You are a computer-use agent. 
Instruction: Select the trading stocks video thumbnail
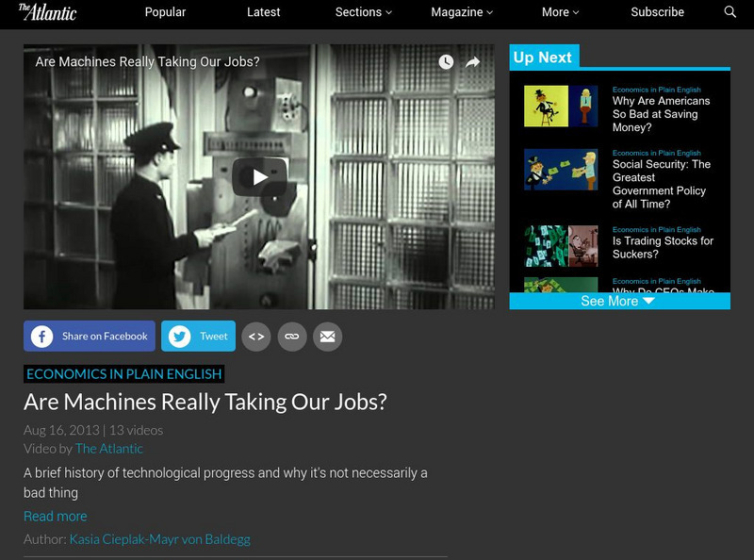pyautogui.click(x=561, y=246)
